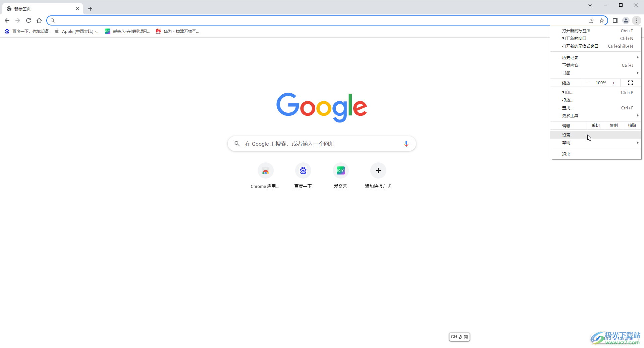Increase zoom with the plus button
Image resolution: width=644 pixels, height=348 pixels.
614,83
